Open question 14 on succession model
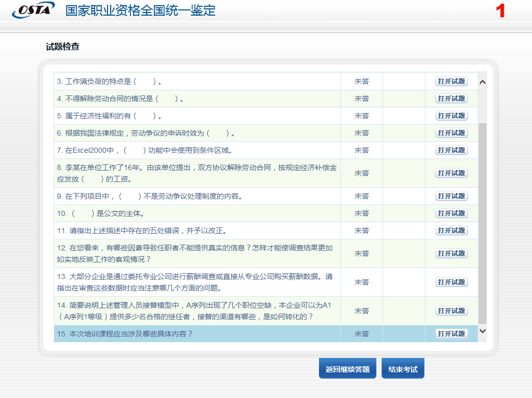Image resolution: width=532 pixels, height=398 pixels. pos(452,311)
